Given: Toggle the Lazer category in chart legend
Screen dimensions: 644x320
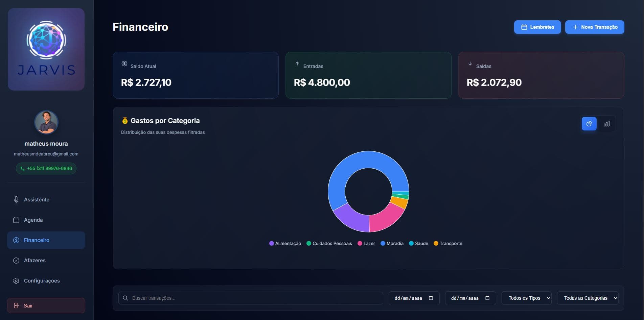Looking at the screenshot, I should (x=366, y=243).
